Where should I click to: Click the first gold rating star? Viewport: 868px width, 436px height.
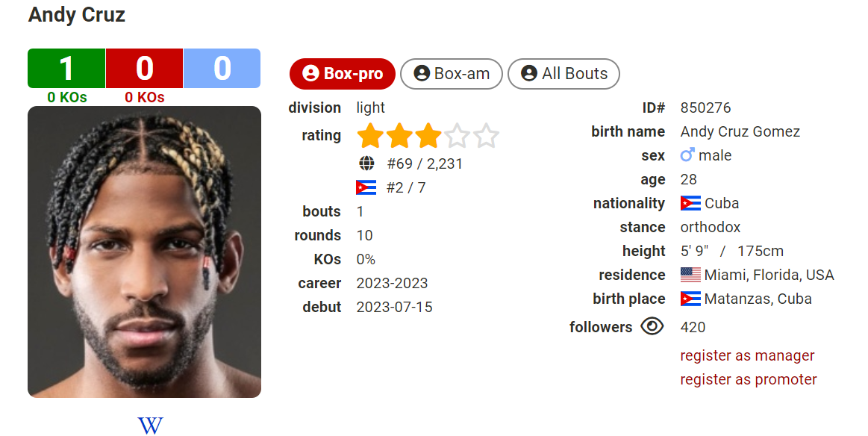(370, 136)
